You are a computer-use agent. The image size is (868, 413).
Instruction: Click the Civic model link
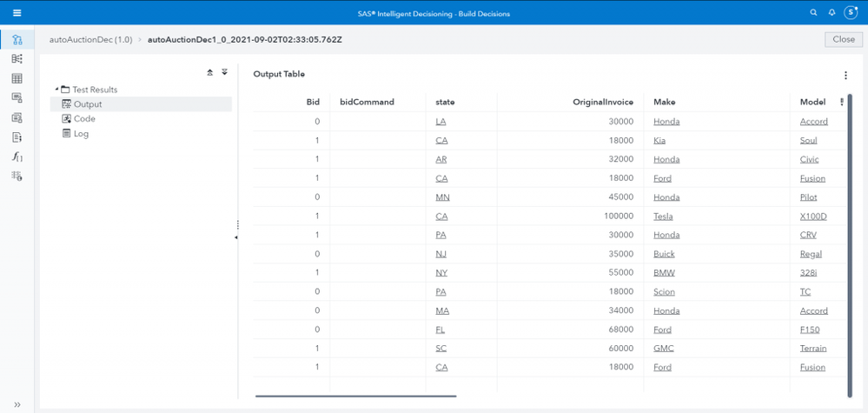[x=809, y=159]
